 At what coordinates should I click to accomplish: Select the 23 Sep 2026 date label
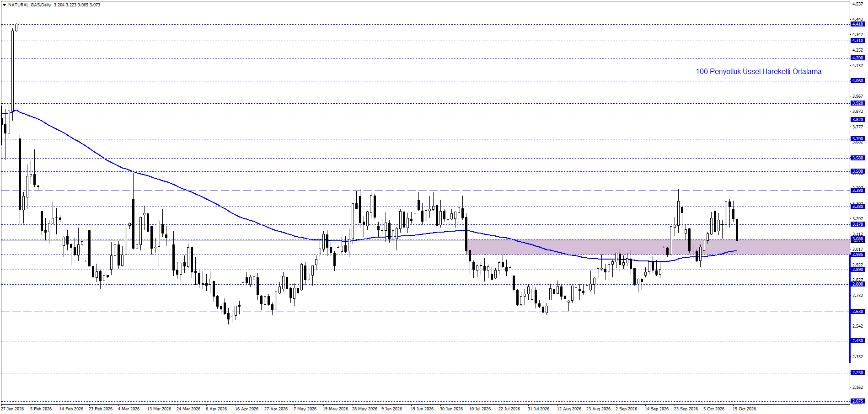pyautogui.click(x=686, y=409)
